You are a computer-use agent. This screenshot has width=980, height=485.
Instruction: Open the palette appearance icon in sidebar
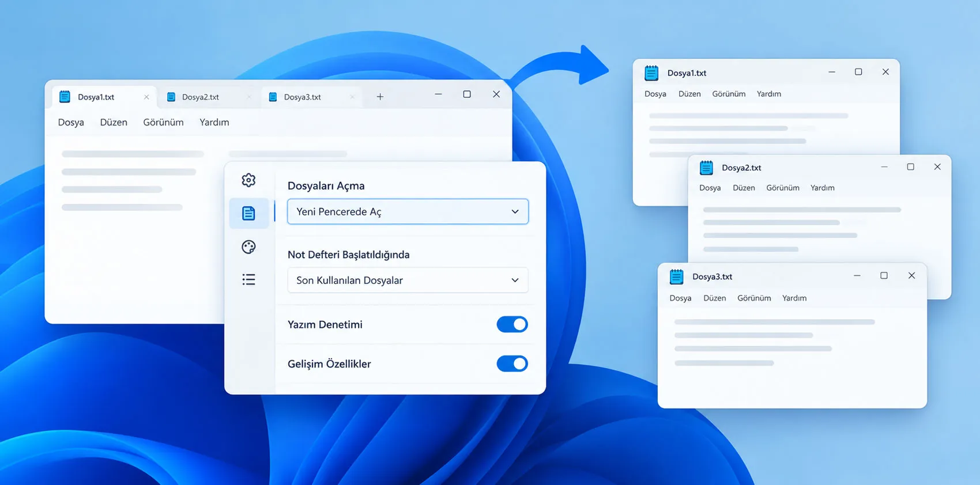(x=248, y=247)
